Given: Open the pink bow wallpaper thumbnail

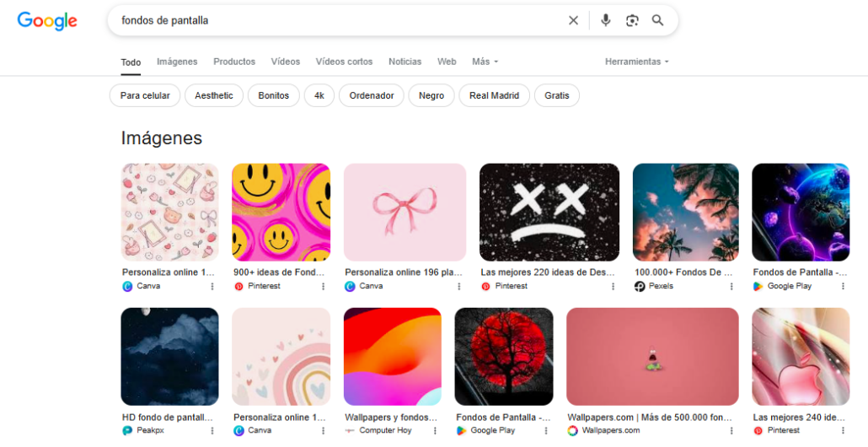Looking at the screenshot, I should pyautogui.click(x=405, y=212).
